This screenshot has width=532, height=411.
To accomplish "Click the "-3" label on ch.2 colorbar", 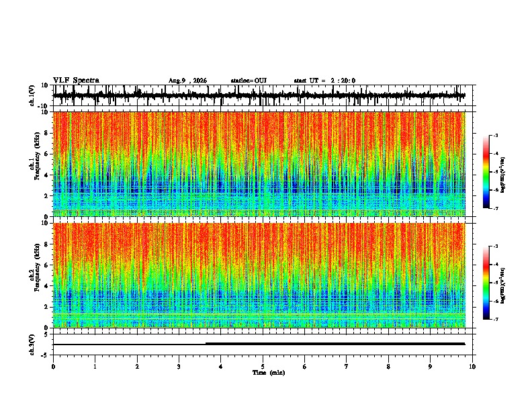I will (496, 246).
